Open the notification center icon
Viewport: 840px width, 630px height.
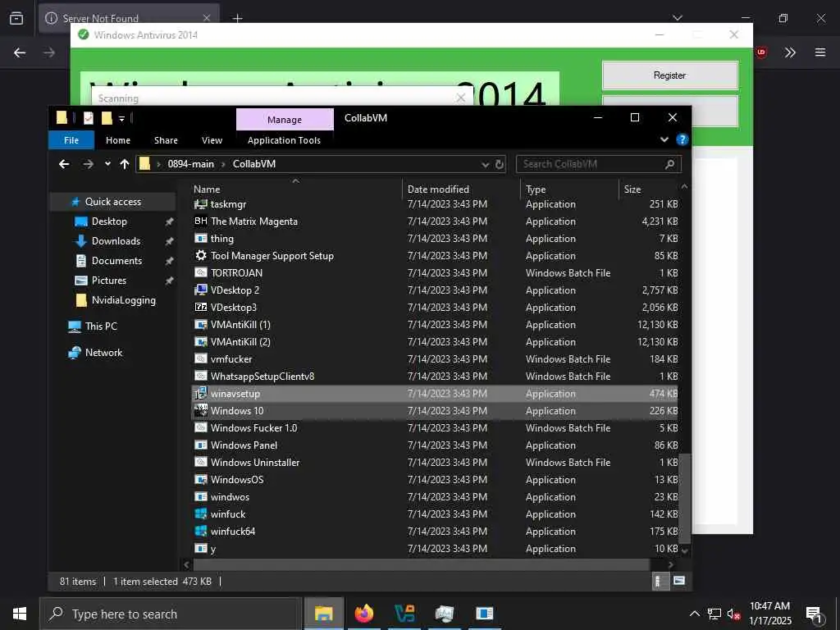[814, 614]
